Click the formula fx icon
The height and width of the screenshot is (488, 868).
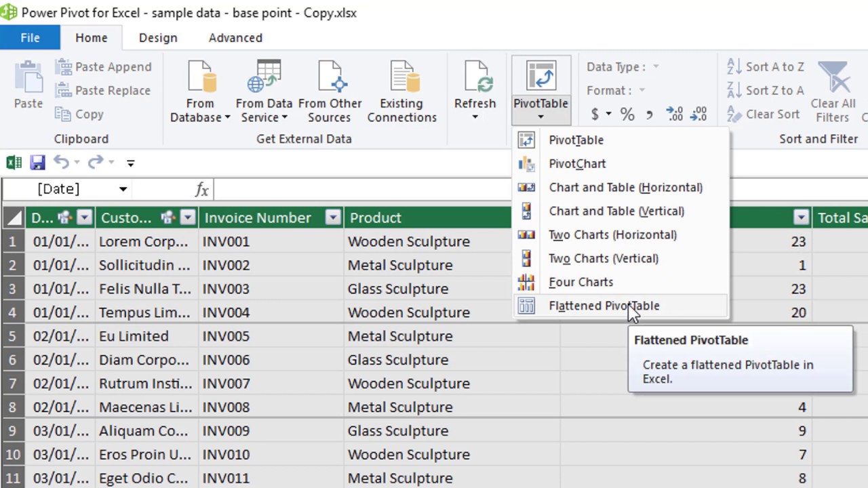pyautogui.click(x=201, y=189)
